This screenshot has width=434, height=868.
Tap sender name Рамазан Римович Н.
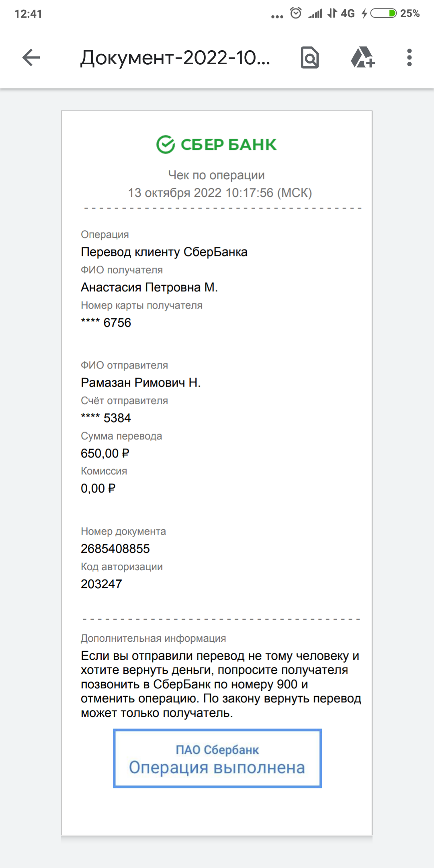point(141,383)
